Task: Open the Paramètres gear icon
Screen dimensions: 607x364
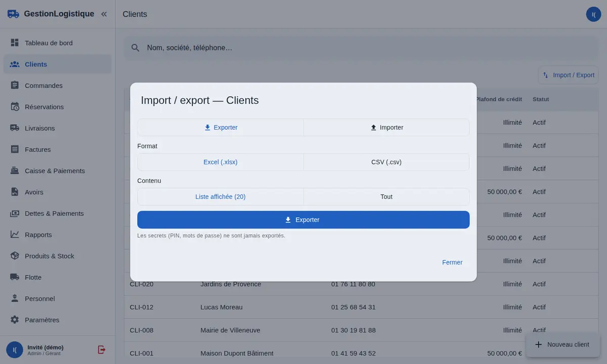Action: point(15,320)
